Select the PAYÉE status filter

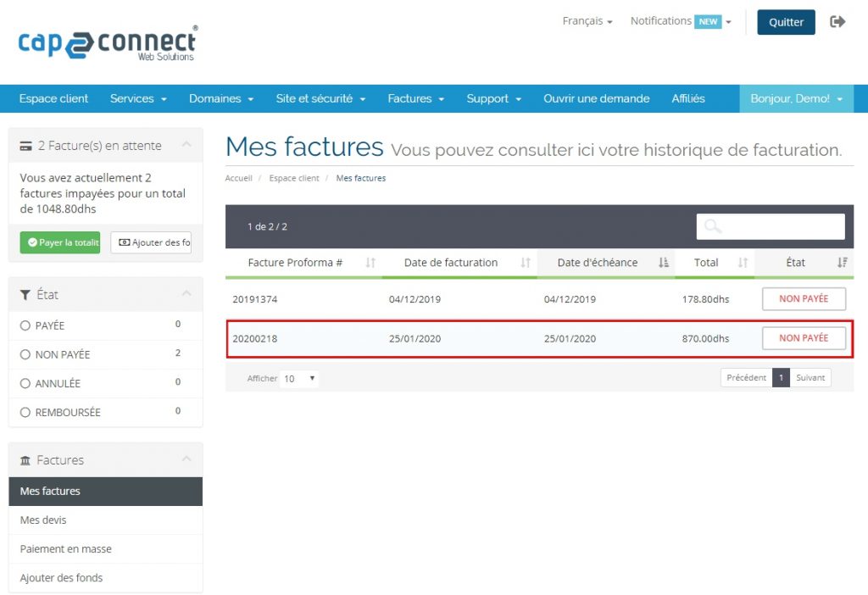click(25, 325)
